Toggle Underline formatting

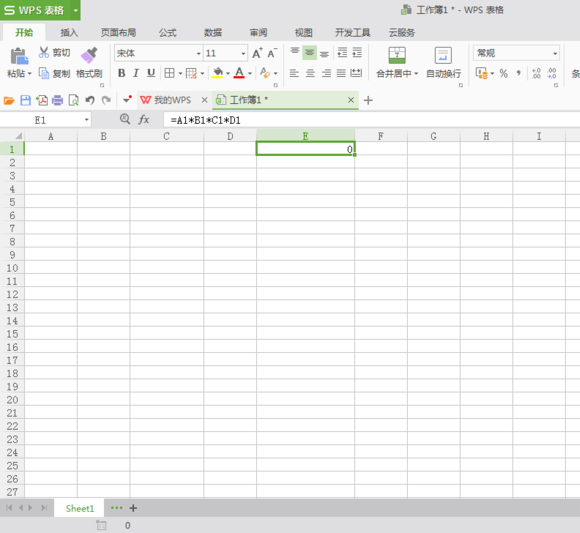coord(151,73)
